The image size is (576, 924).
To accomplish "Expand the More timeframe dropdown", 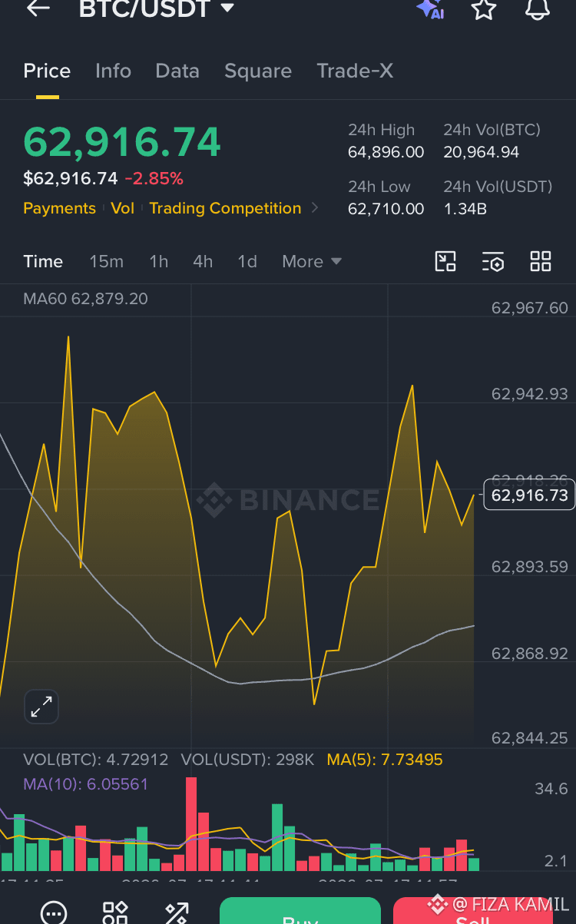I will click(x=311, y=262).
